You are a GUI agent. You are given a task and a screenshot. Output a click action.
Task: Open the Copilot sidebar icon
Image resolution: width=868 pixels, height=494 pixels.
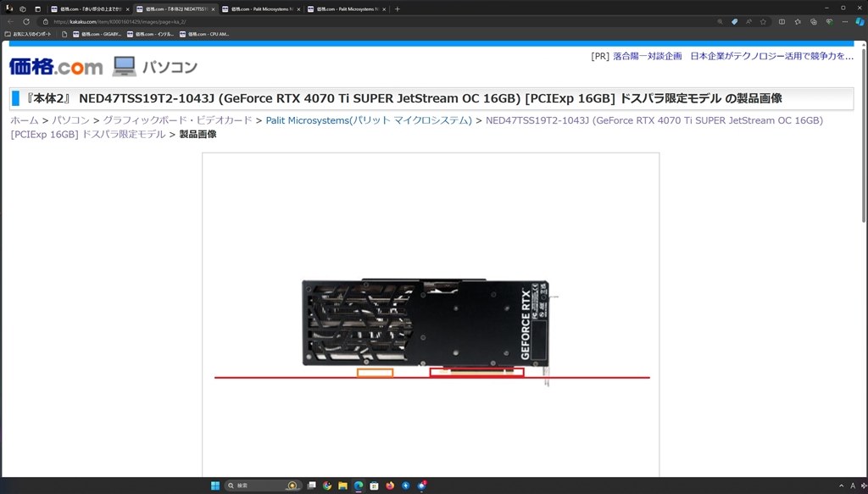[860, 21]
